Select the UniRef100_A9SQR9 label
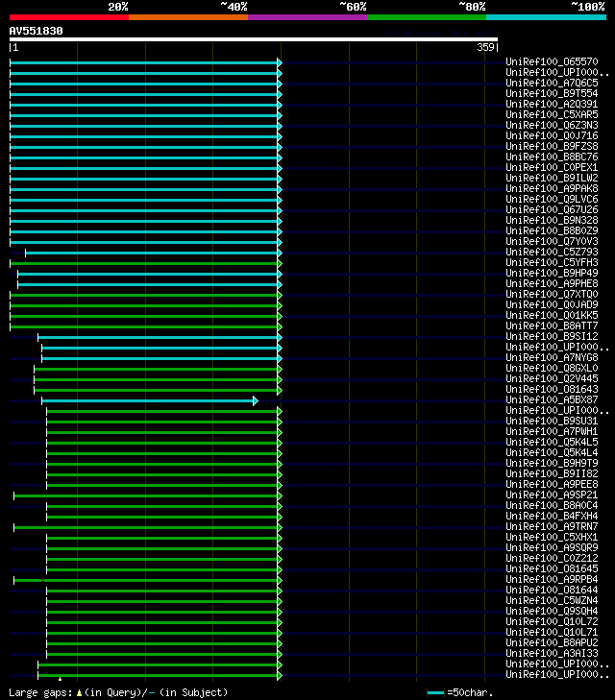Viewport: 615px width, 700px height. (x=552, y=547)
